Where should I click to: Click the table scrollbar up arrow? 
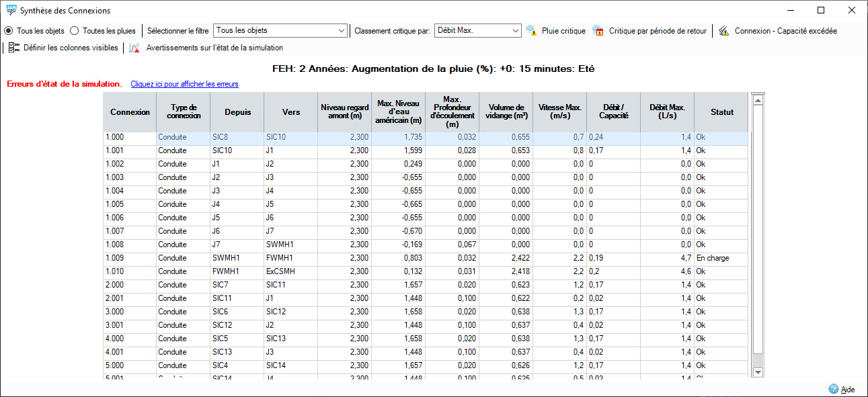(758, 101)
